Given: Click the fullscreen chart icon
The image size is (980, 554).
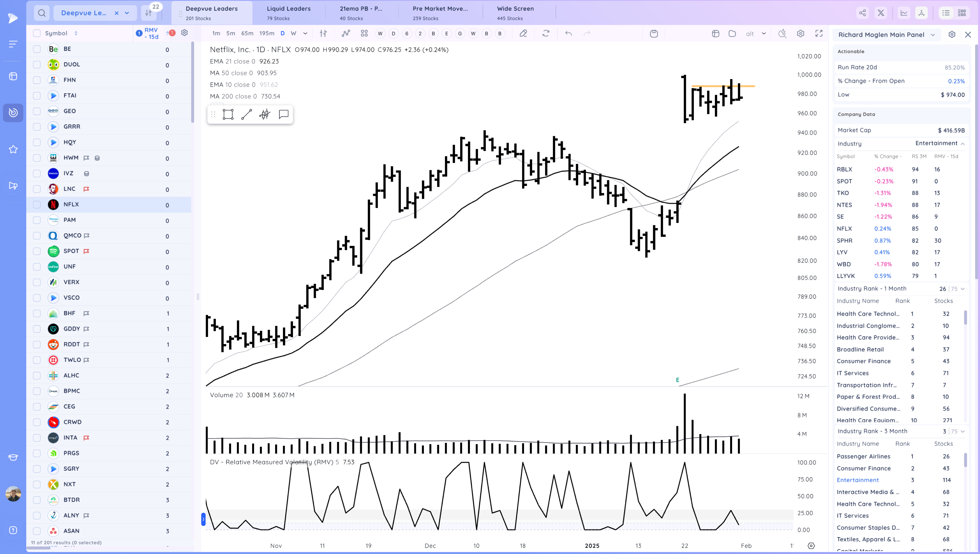Looking at the screenshot, I should [819, 34].
